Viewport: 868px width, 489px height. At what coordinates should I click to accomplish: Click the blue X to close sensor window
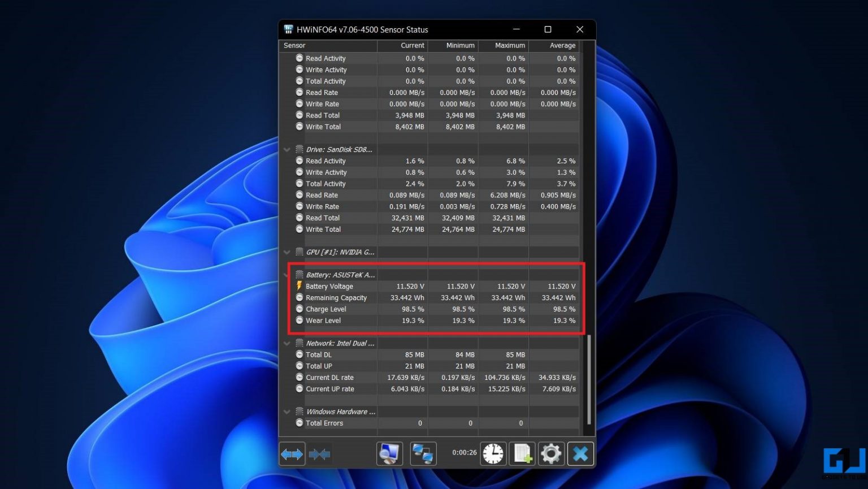tap(580, 453)
